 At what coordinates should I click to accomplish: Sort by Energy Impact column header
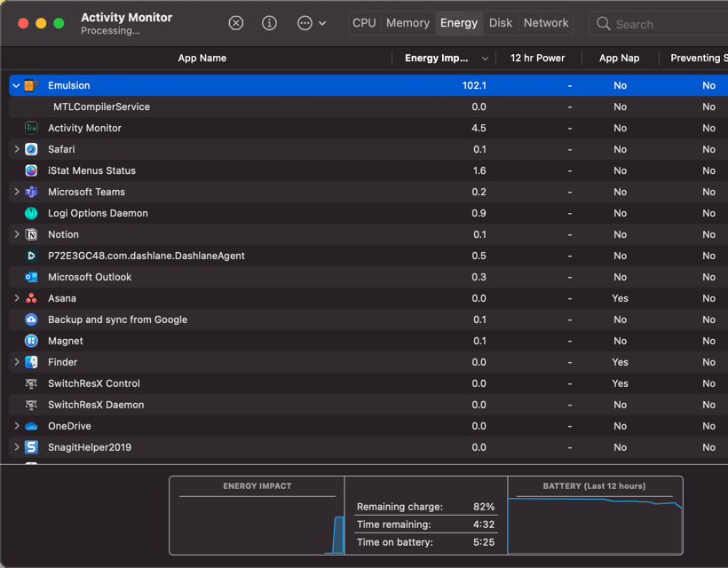coord(444,58)
